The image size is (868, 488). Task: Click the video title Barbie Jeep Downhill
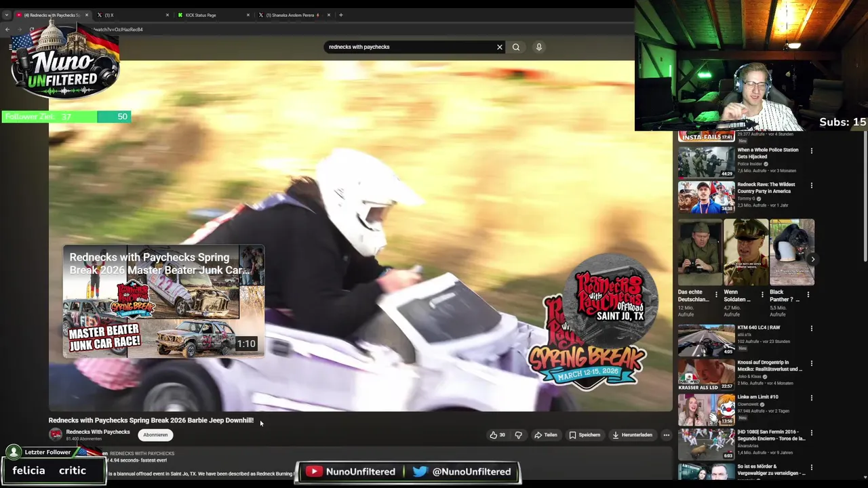[151, 420]
